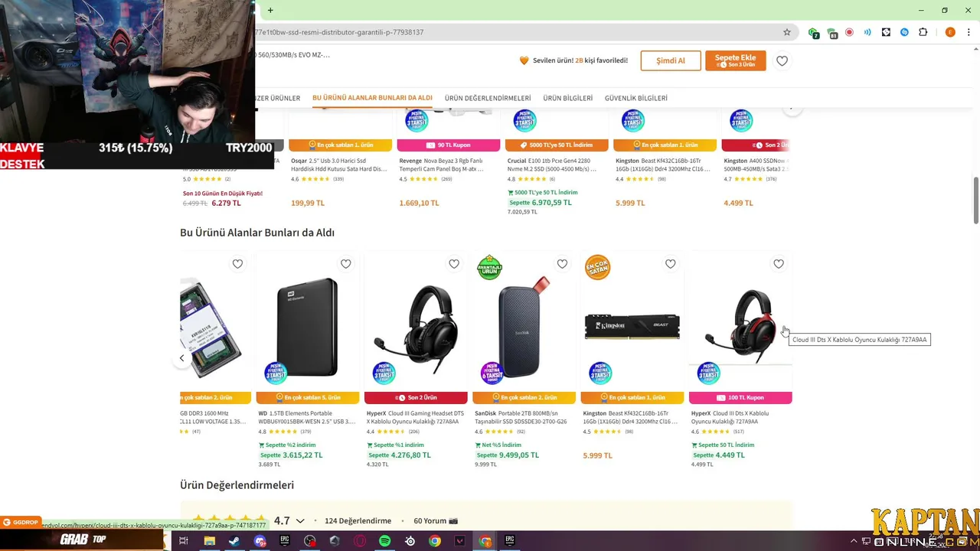Click the 199,99 TL price
The image size is (980, 551).
tap(308, 203)
